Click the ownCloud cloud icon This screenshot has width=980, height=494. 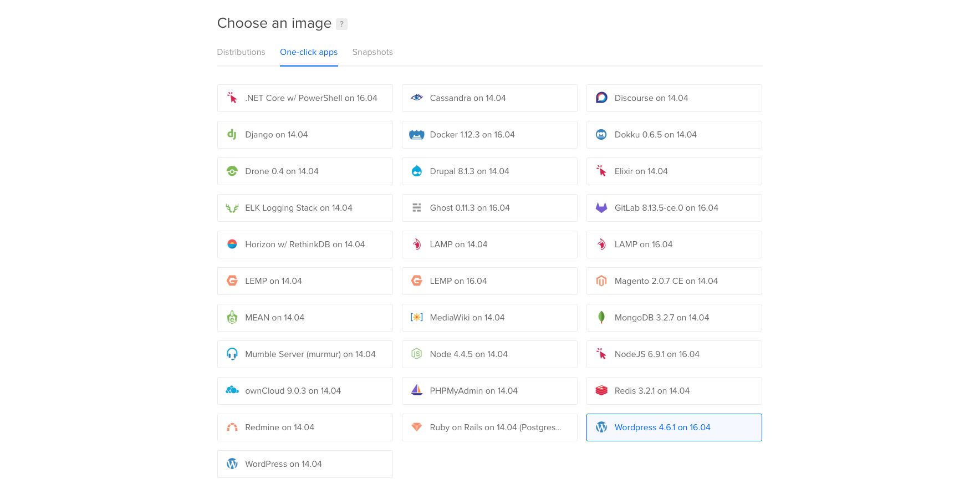[232, 391]
